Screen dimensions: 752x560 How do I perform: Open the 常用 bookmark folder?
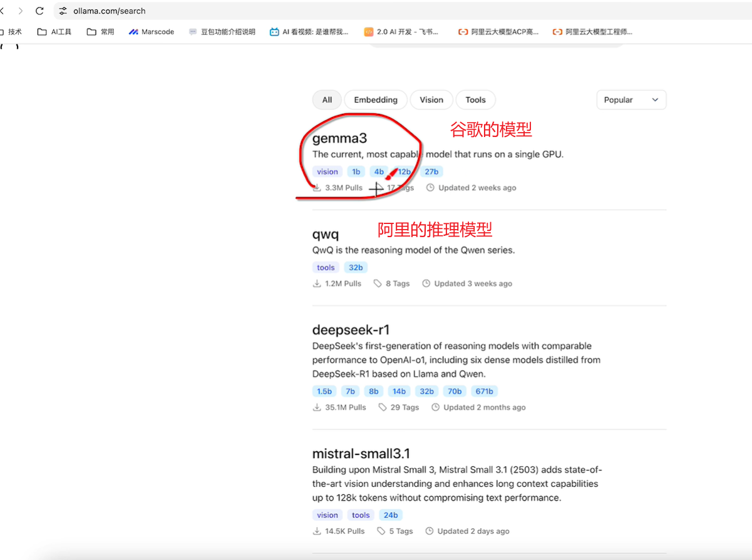tap(100, 31)
